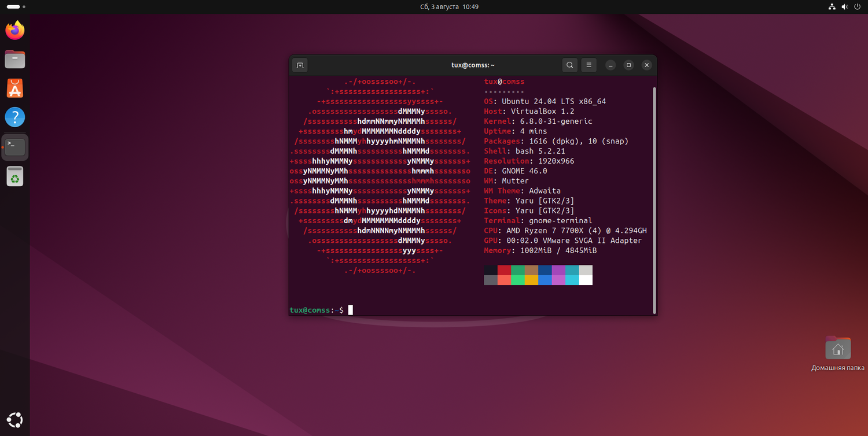Click the 'Kernel: 6.8.0-31-generic' line

[x=538, y=121]
